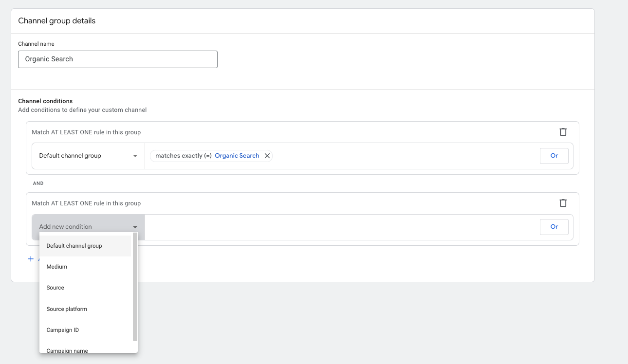The height and width of the screenshot is (364, 628).
Task: Click "Add conditions to define your custom channel" text
Action: [82, 110]
